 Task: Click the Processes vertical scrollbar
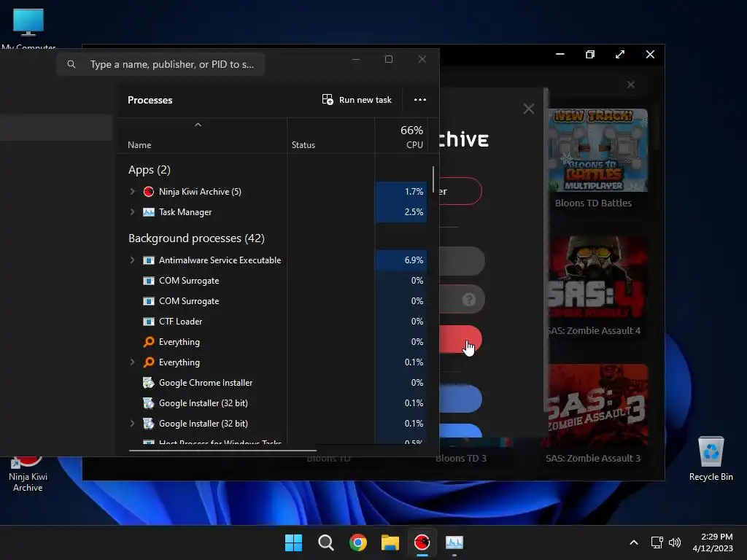click(x=433, y=179)
